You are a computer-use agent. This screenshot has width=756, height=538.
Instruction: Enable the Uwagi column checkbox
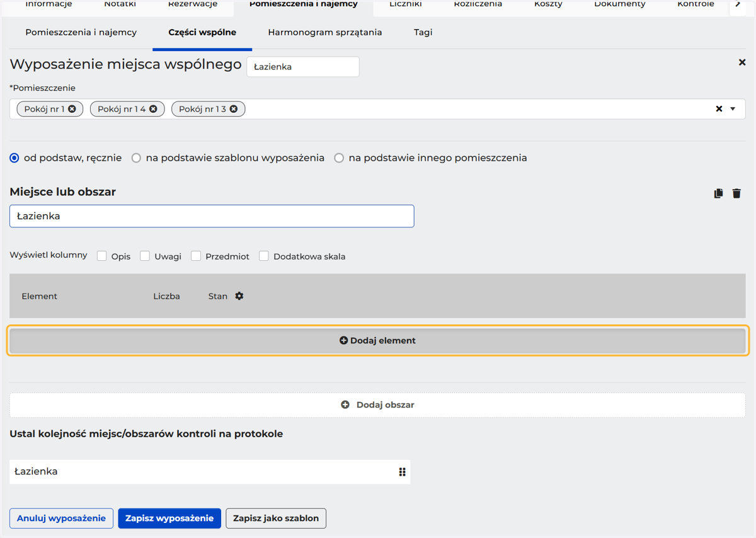[x=145, y=256]
